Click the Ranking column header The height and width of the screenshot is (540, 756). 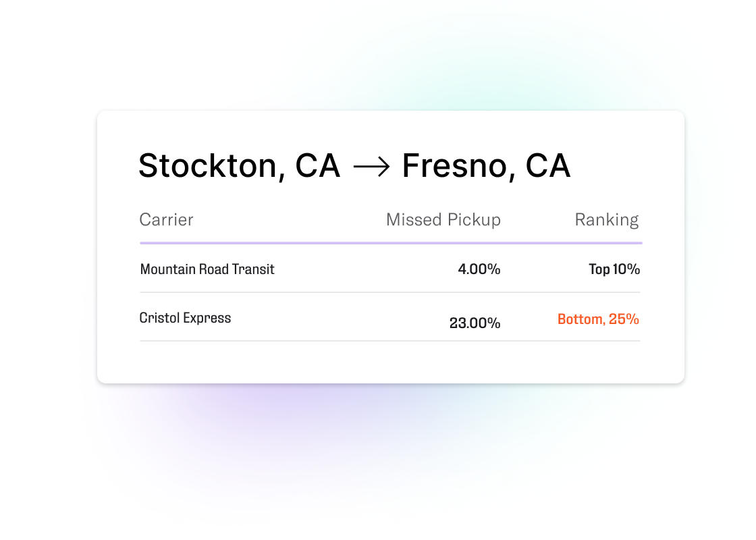click(x=607, y=220)
